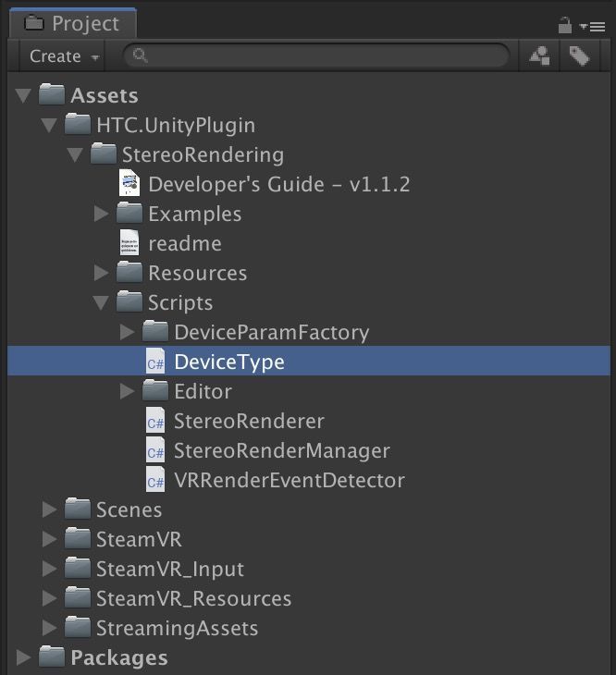Click the StereoRenderManager C# script icon

(x=155, y=449)
